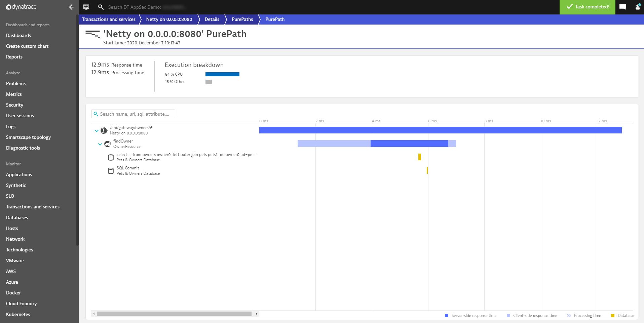The height and width of the screenshot is (323, 644).
Task: Open the Smartscape topology link
Action: [28, 137]
